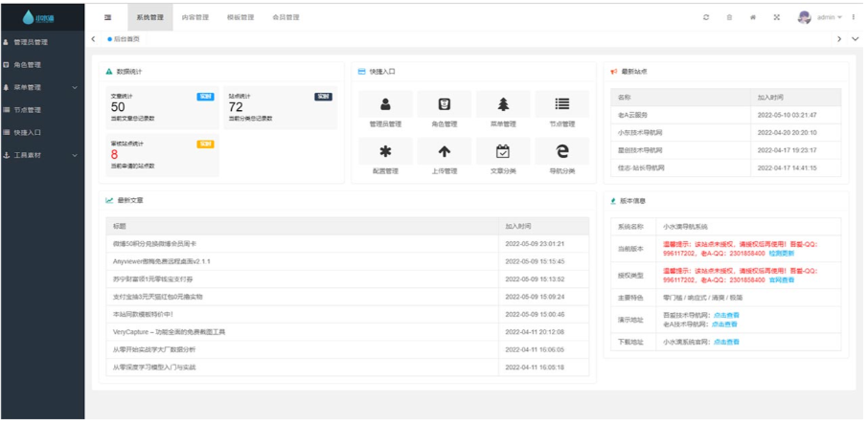Toggle fullscreen using the top bar icon
This screenshot has height=423, width=868.
(776, 17)
